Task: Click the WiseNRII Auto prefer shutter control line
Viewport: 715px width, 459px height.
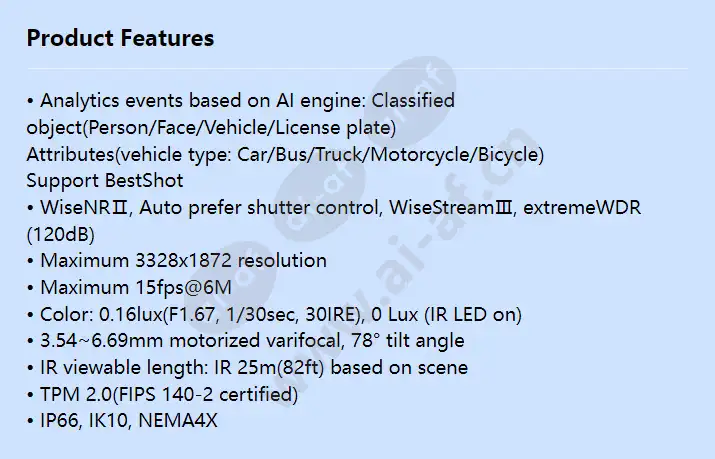Action: click(334, 208)
